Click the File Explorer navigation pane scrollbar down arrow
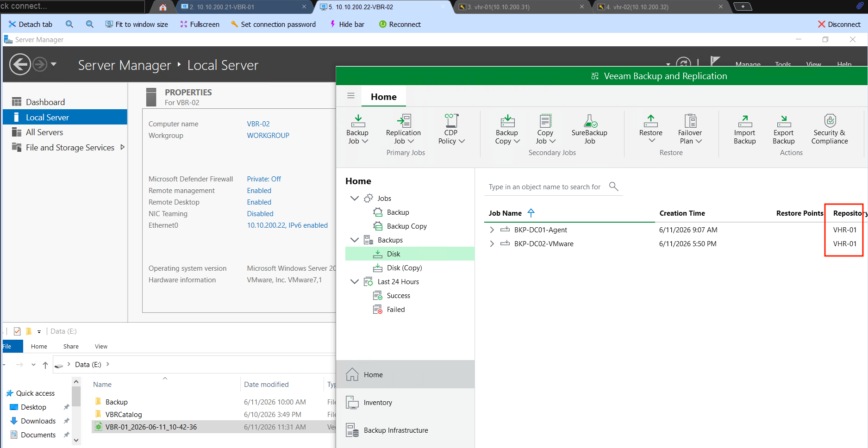Screen dimensions: 868x448 pyautogui.click(x=76, y=440)
